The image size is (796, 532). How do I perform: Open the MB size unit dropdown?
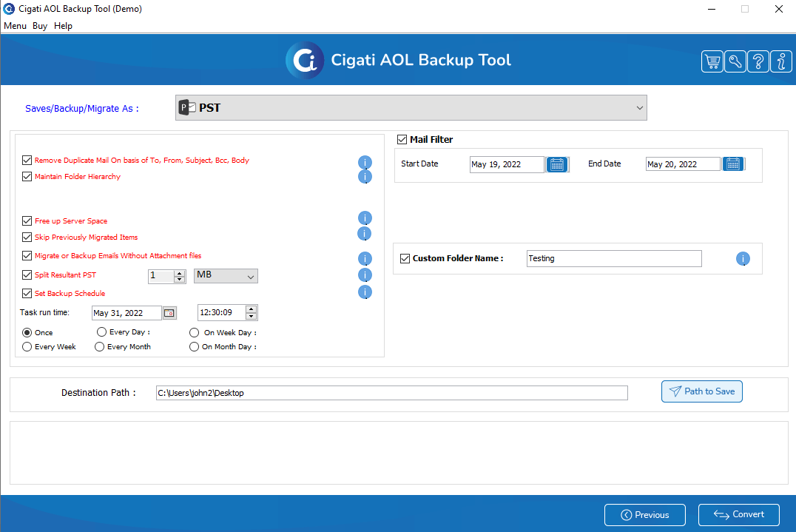pyautogui.click(x=226, y=276)
